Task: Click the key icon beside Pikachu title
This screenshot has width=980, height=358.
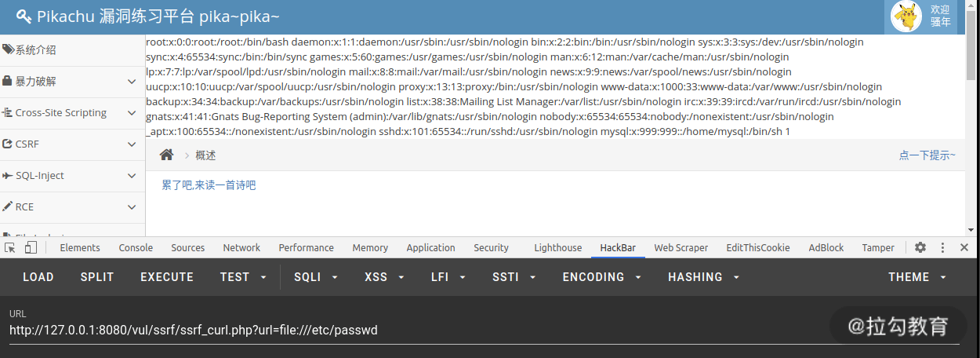Action: pyautogui.click(x=24, y=16)
